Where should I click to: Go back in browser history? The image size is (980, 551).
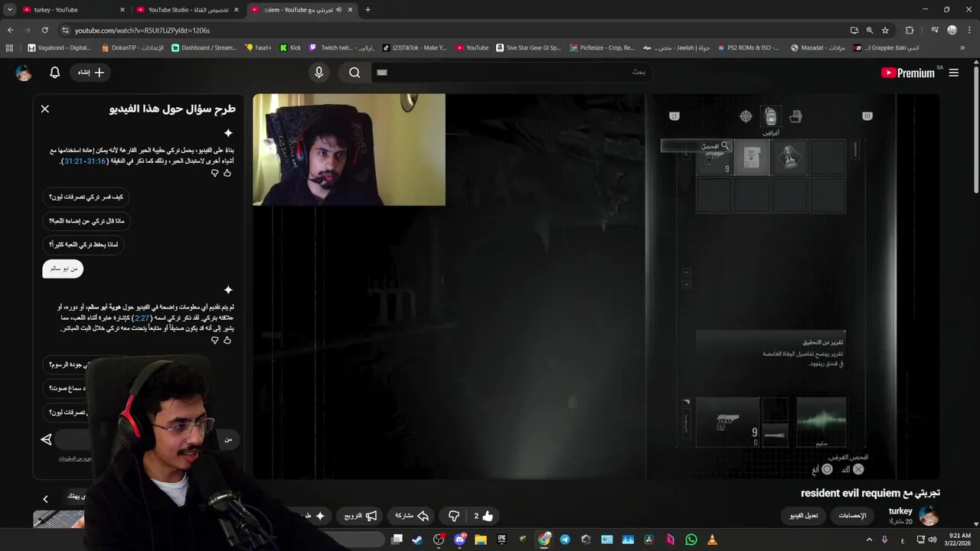tap(10, 30)
